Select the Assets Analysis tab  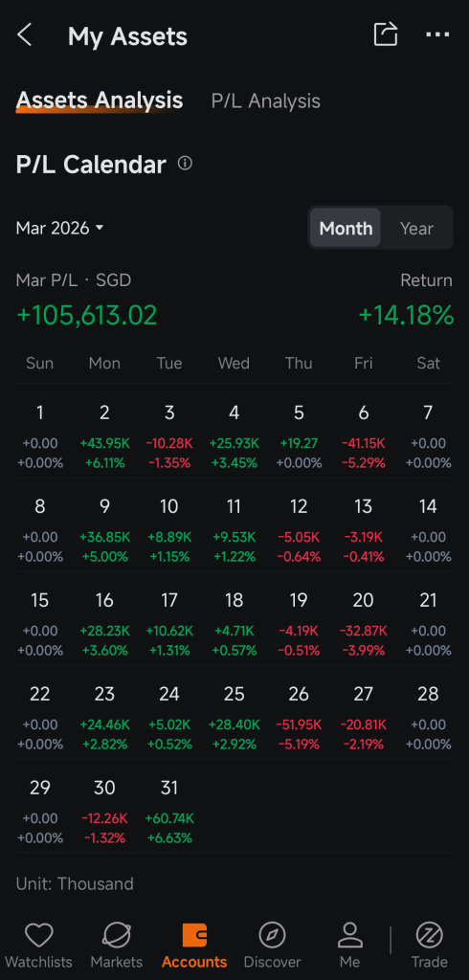coord(100,100)
